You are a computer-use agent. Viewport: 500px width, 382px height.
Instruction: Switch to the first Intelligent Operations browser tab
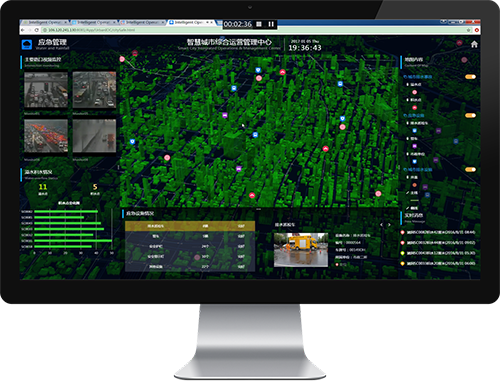point(45,22)
